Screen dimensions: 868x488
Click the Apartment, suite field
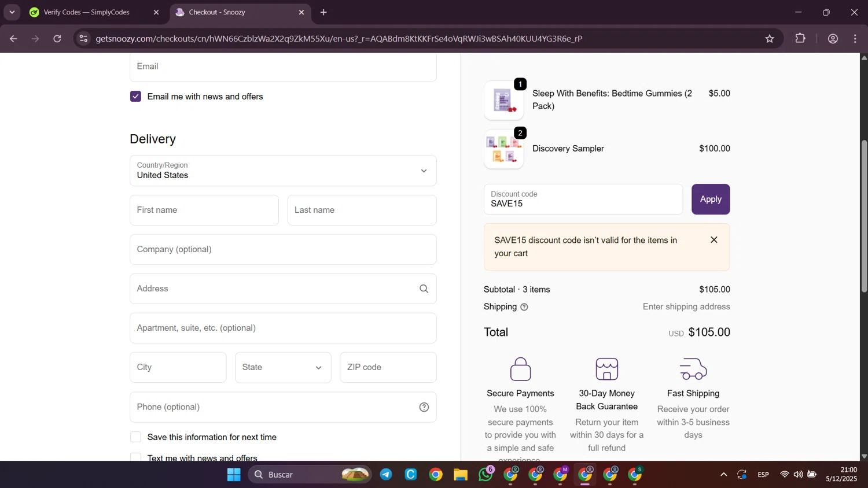283,328
